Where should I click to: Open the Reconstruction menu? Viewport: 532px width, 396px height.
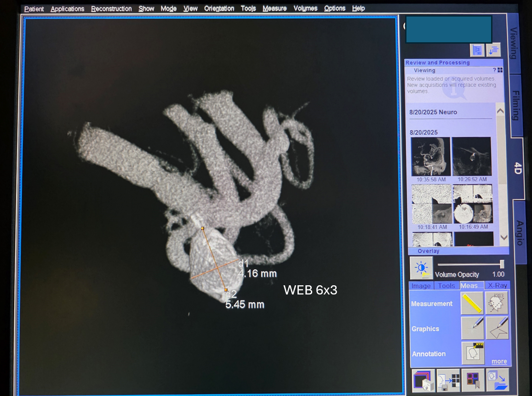(x=111, y=9)
